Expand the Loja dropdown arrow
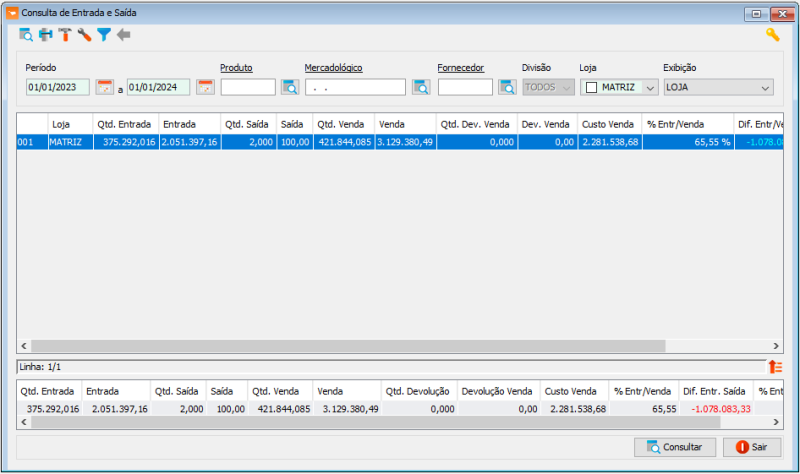Viewport: 800px width, 474px height. (650, 87)
